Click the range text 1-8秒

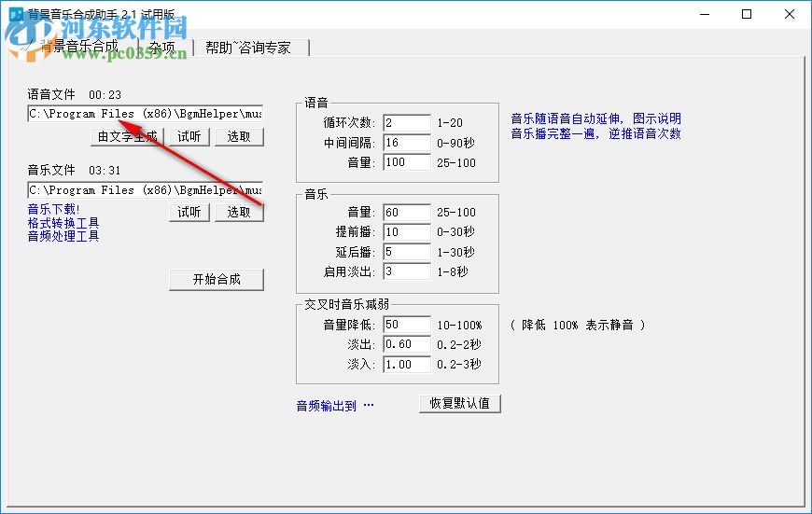pos(453,271)
